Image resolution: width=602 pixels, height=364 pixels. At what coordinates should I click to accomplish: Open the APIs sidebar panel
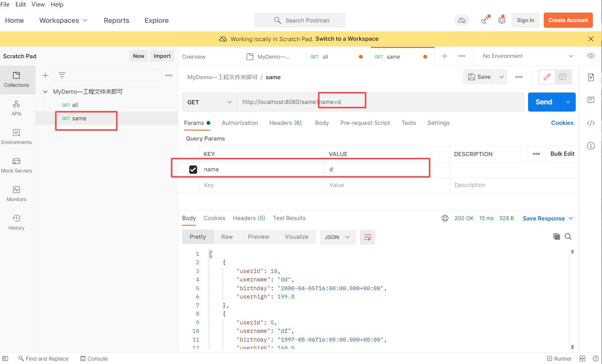(16, 108)
